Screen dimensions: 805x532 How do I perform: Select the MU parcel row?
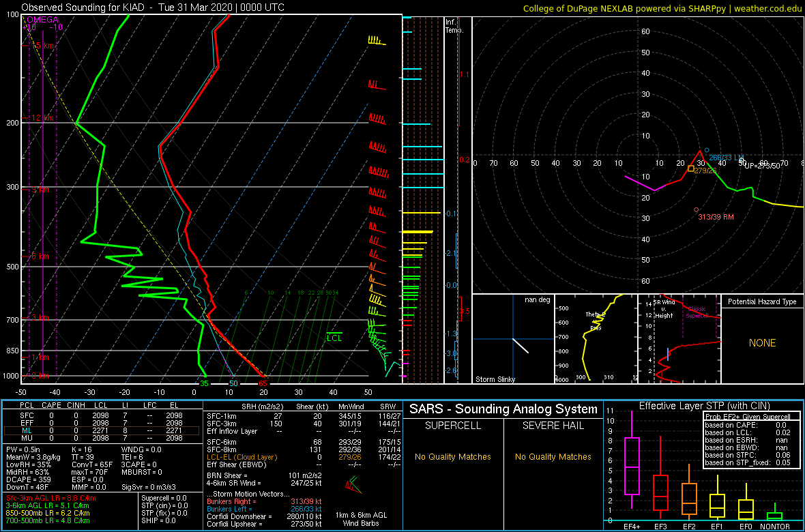[x=100, y=438]
